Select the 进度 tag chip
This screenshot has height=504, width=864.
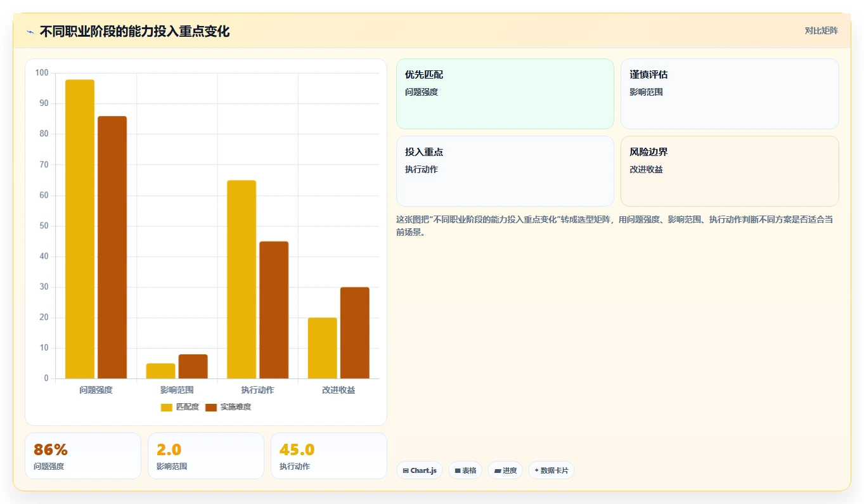[x=505, y=470]
